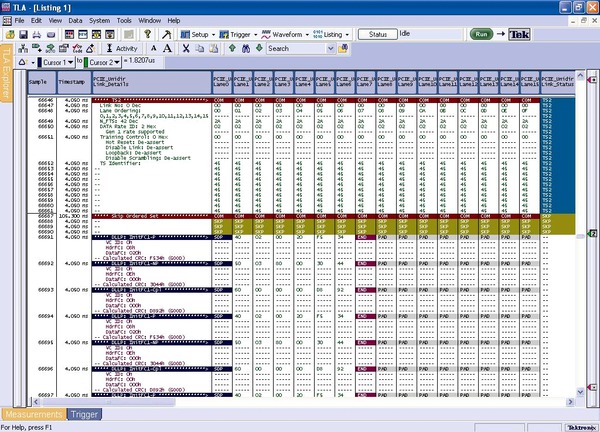
Task: Click the Help question mark icon
Action: click(146, 34)
